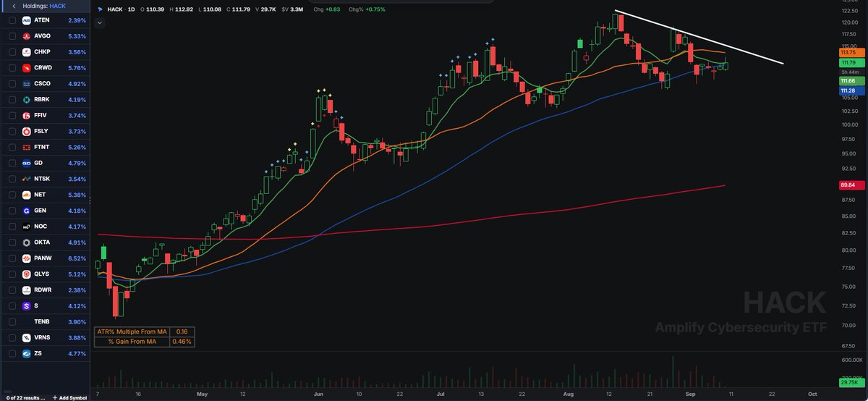Screen dimensions: 868x401
Task: Click the GD company logo
Action: pos(26,163)
